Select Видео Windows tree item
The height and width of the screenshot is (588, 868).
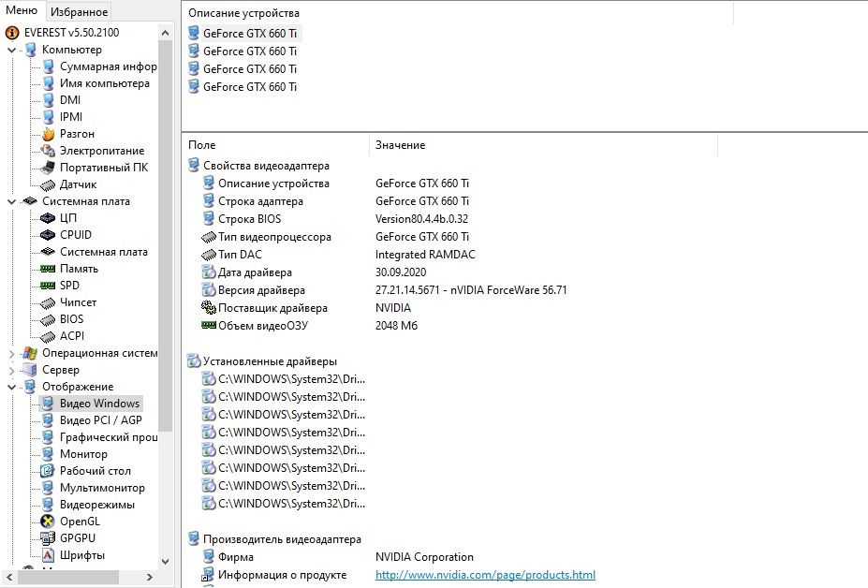[x=99, y=404]
